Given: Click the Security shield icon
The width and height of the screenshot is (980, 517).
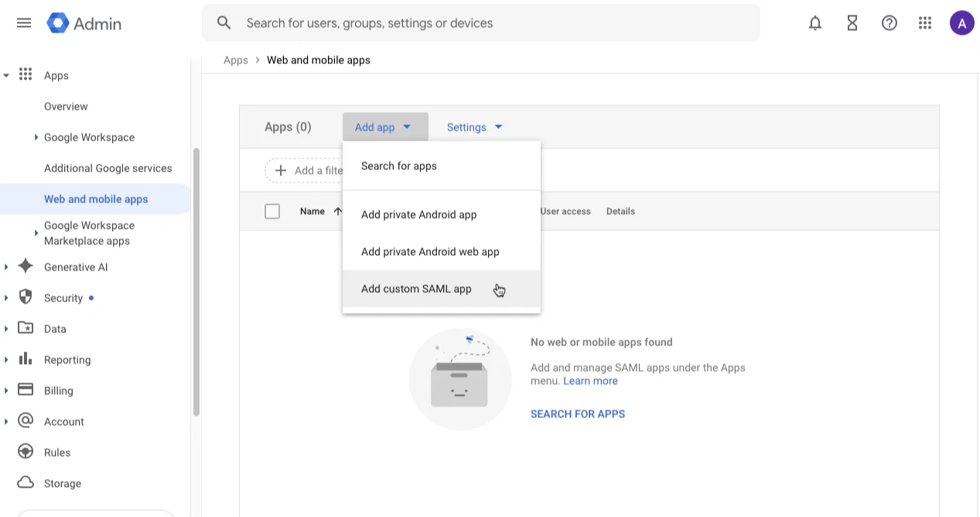Looking at the screenshot, I should point(26,297).
